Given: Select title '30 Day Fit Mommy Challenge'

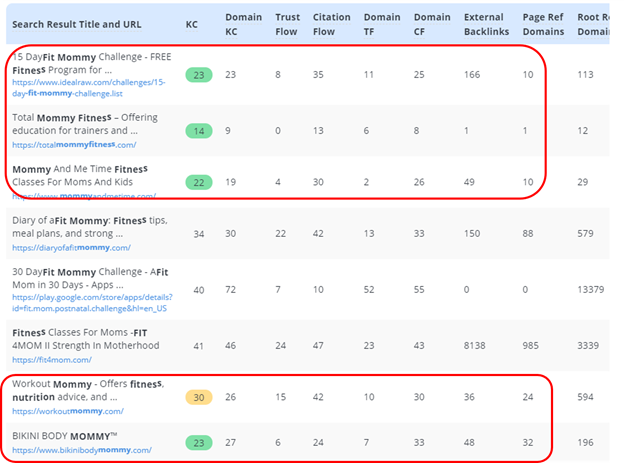Looking at the screenshot, I should pyautogui.click(x=77, y=272).
